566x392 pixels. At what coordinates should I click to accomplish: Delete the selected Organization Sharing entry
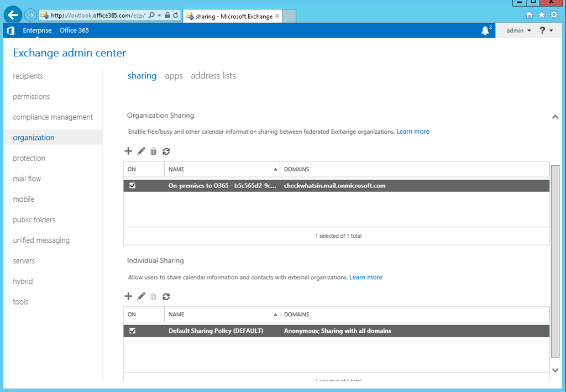pyautogui.click(x=154, y=151)
